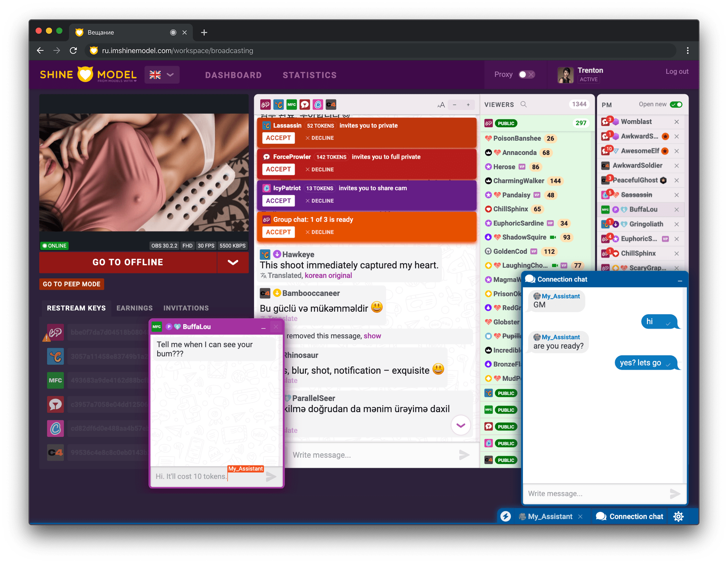Click Log out link

[677, 71]
